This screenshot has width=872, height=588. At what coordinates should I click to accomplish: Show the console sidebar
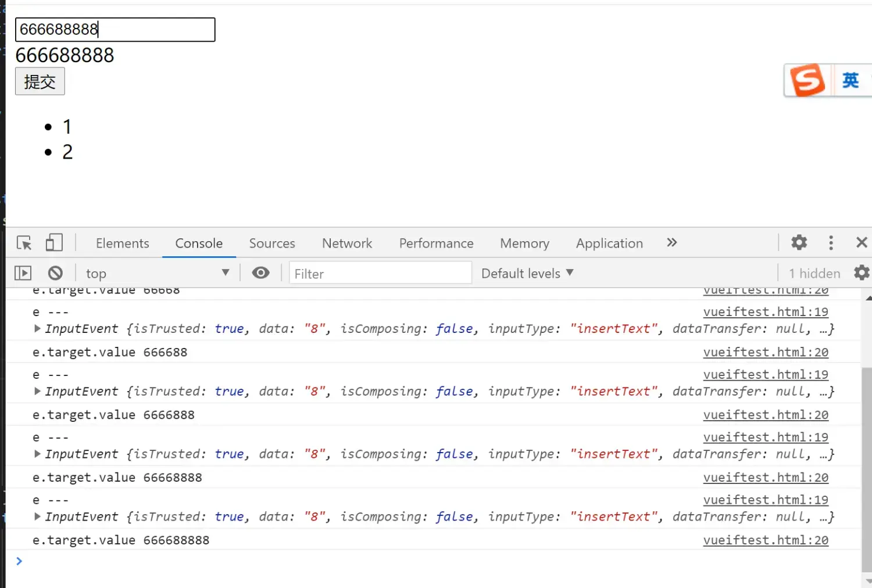(23, 273)
